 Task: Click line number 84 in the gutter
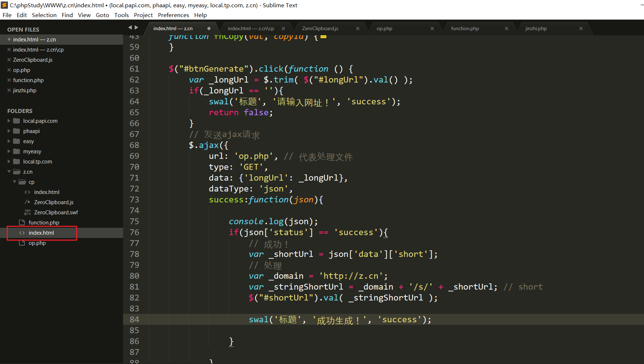134,319
